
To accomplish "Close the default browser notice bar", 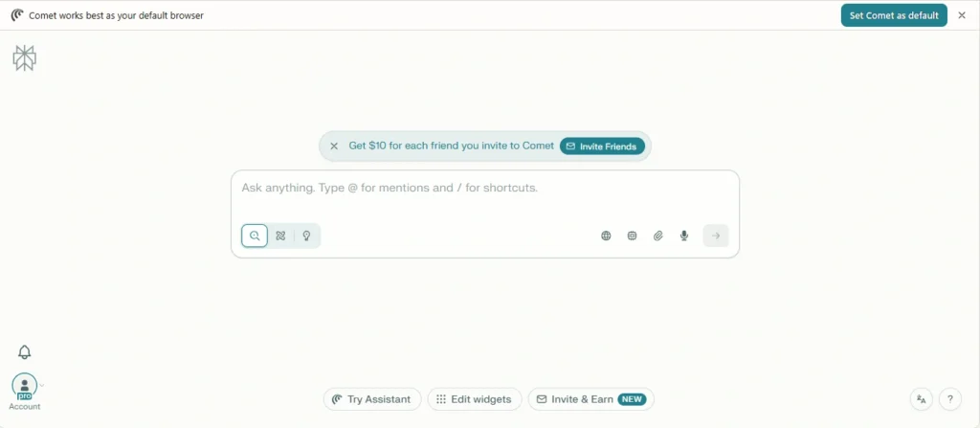I will click(962, 15).
